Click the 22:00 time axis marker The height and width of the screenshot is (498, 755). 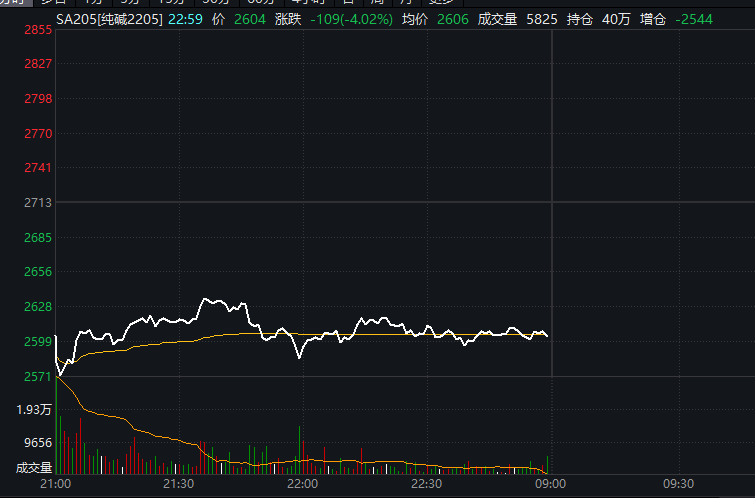(x=303, y=484)
